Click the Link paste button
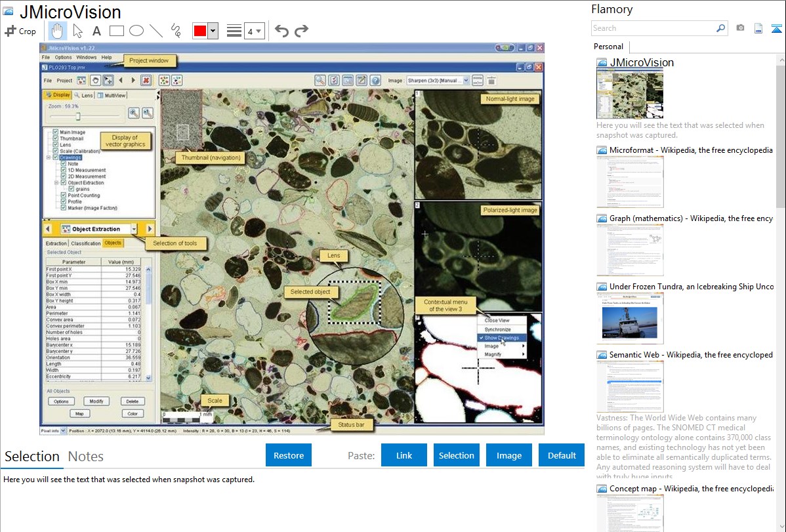Viewport: 786px width, 532px height. point(404,455)
